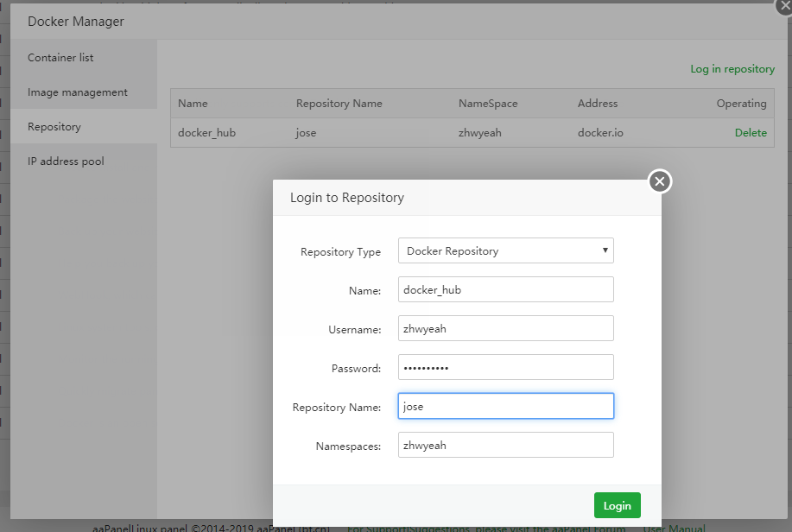Click the Log in repository link

[732, 68]
